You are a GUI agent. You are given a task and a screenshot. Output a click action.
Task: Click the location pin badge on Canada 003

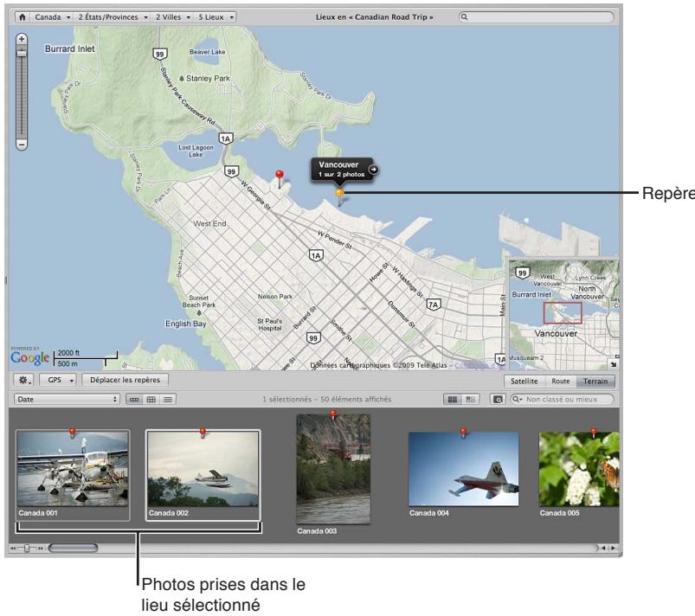pyautogui.click(x=333, y=414)
